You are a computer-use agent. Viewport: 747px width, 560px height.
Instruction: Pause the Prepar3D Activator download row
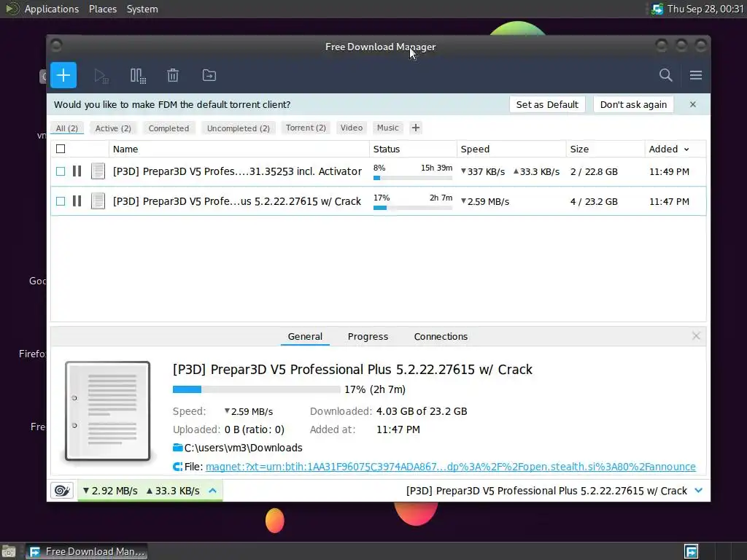tap(77, 171)
